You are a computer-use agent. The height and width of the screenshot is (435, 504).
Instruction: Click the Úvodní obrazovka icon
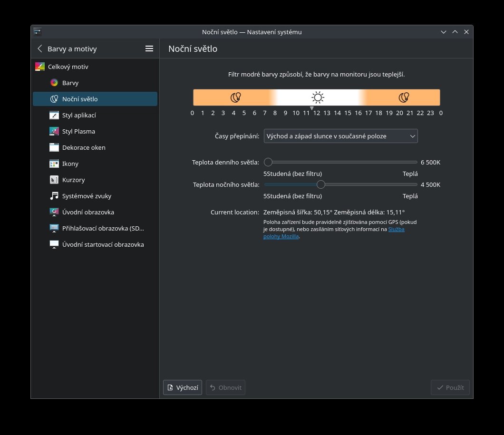(x=54, y=212)
